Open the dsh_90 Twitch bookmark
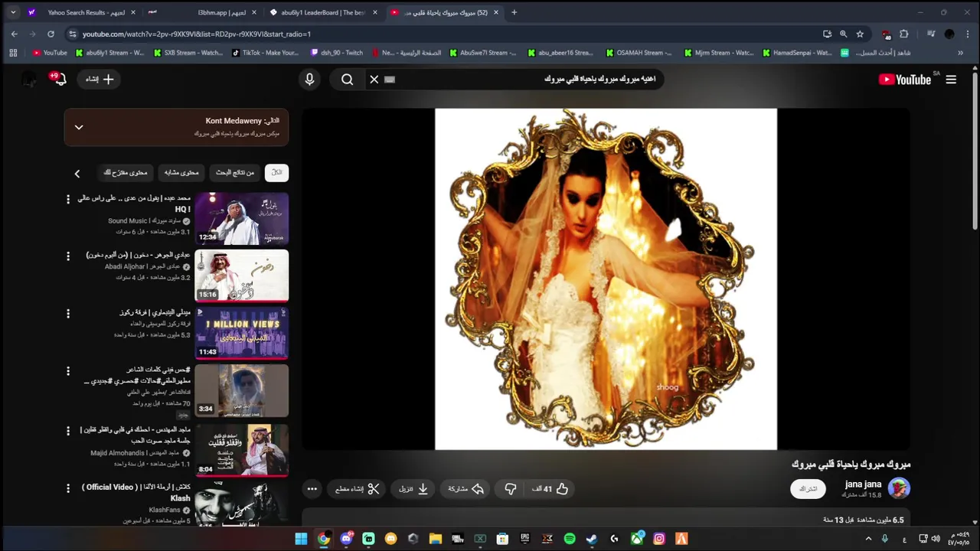980x551 pixels. (x=337, y=53)
